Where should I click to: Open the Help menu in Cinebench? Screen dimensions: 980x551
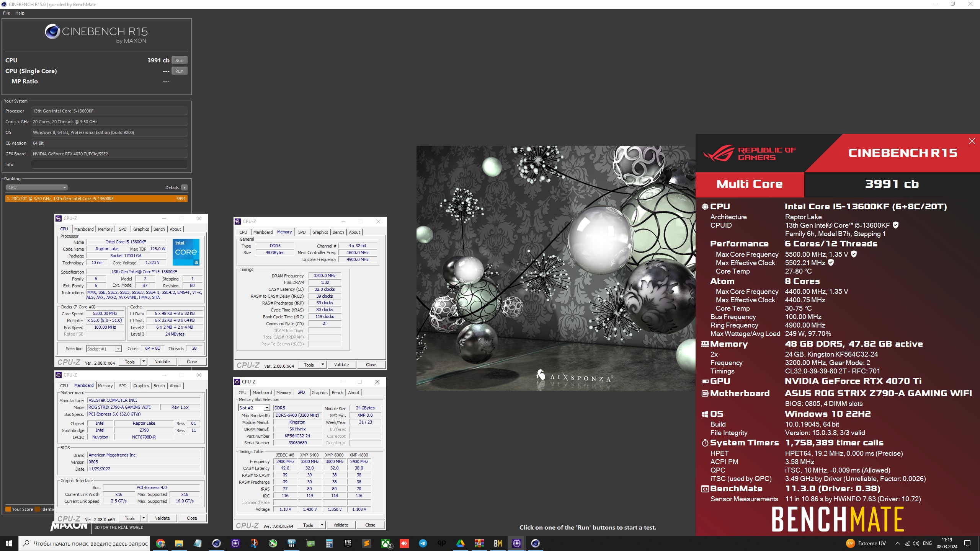(x=20, y=13)
